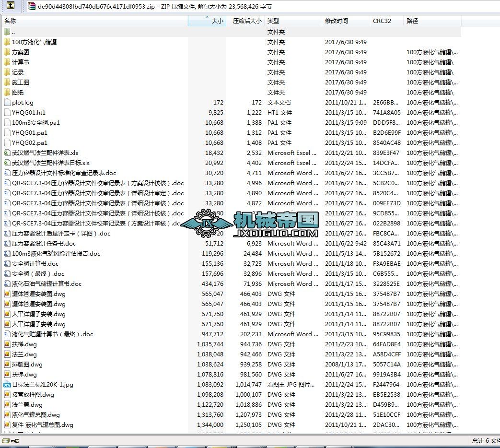Click compressed size 1,014,747
The width and height of the screenshot is (500, 448).
(x=248, y=385)
